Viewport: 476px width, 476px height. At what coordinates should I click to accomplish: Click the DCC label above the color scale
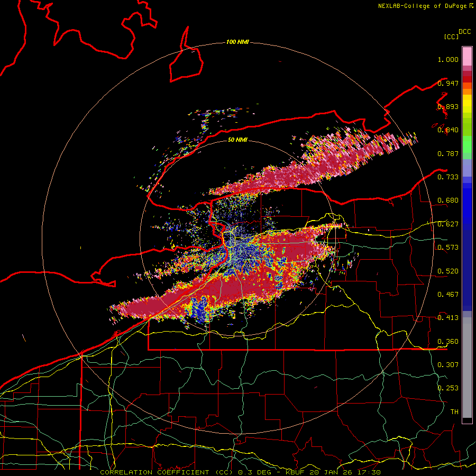point(464,32)
